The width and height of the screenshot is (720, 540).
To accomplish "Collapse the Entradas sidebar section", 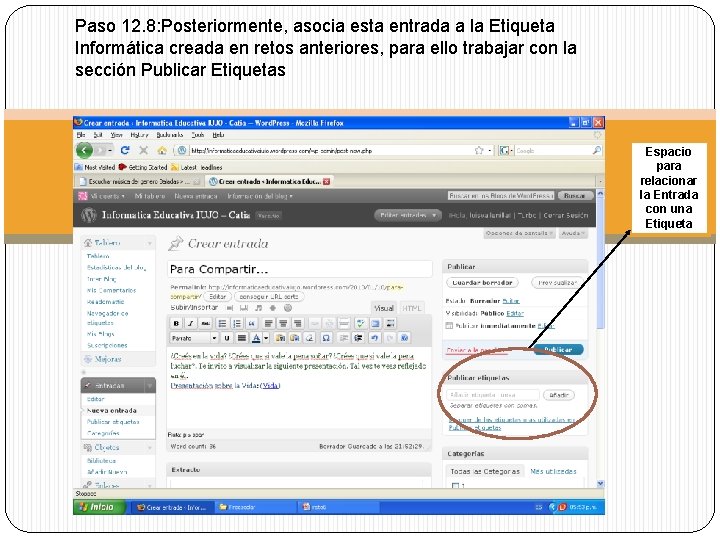I will [x=149, y=386].
